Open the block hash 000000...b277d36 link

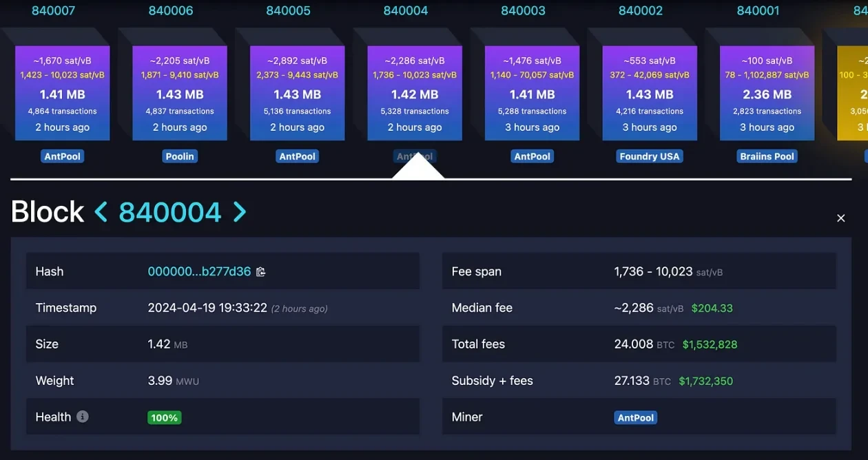point(199,271)
